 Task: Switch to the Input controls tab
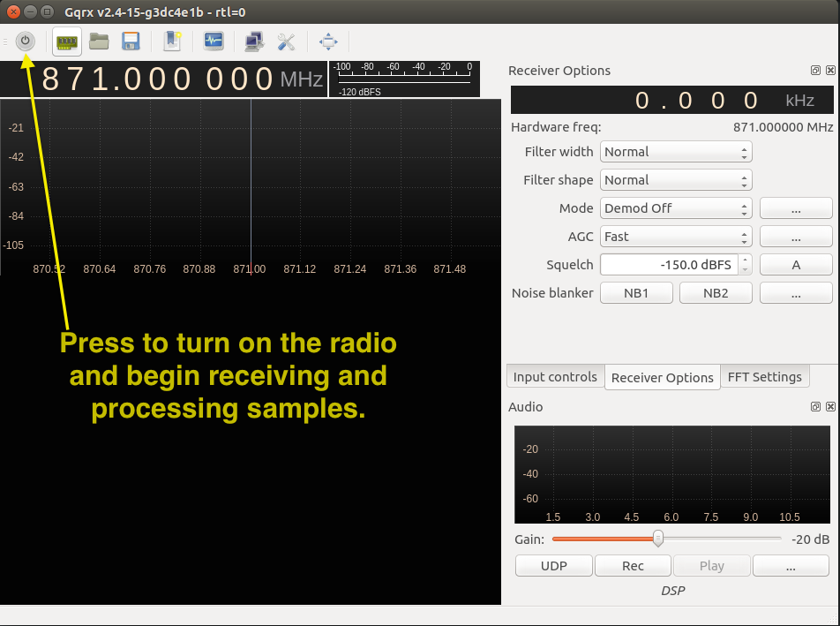tap(555, 377)
